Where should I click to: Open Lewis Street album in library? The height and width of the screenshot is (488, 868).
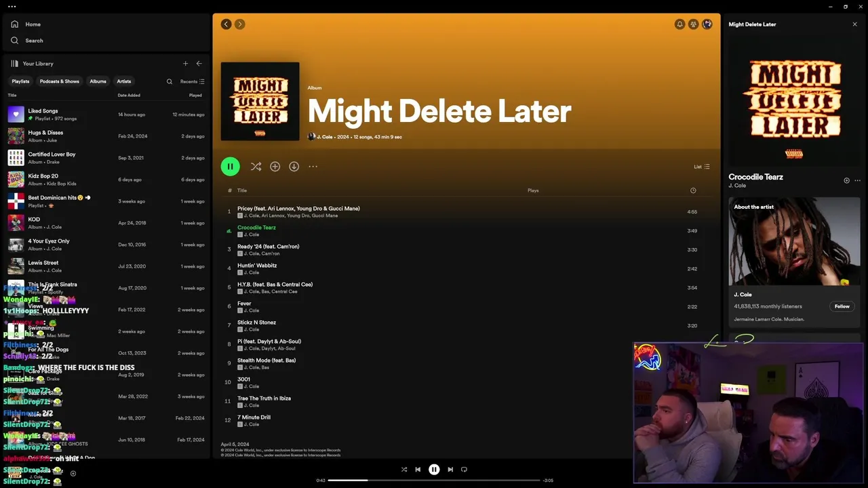coord(106,266)
